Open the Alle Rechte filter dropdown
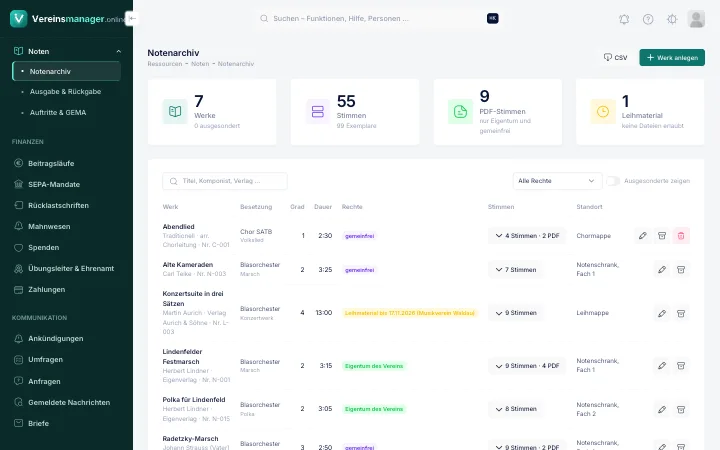Screen dimensions: 720x450 click(x=557, y=181)
